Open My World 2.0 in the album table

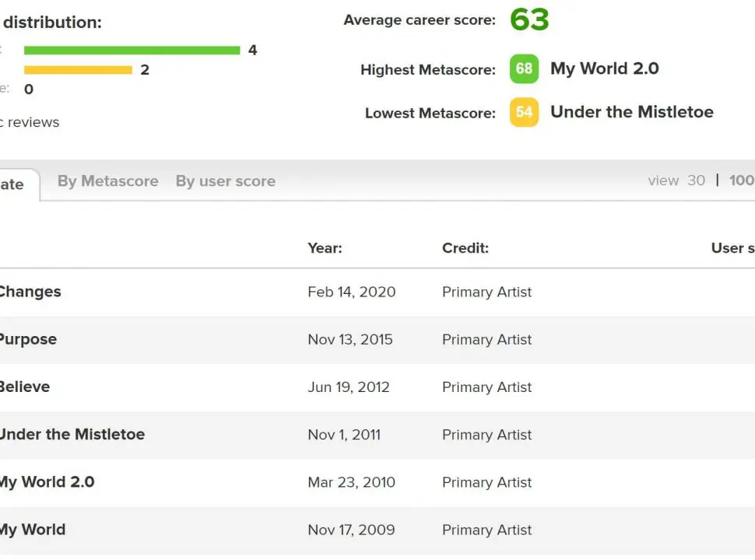point(47,482)
